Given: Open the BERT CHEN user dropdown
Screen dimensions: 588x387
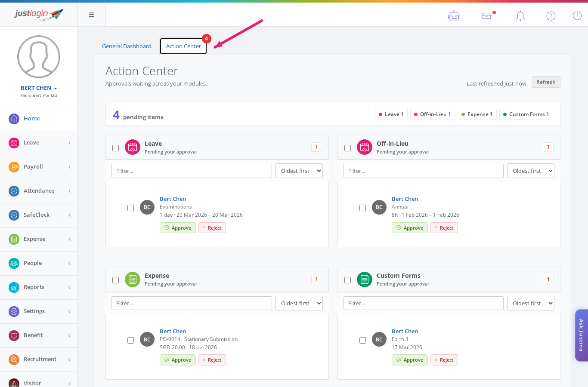Looking at the screenshot, I should tap(39, 88).
